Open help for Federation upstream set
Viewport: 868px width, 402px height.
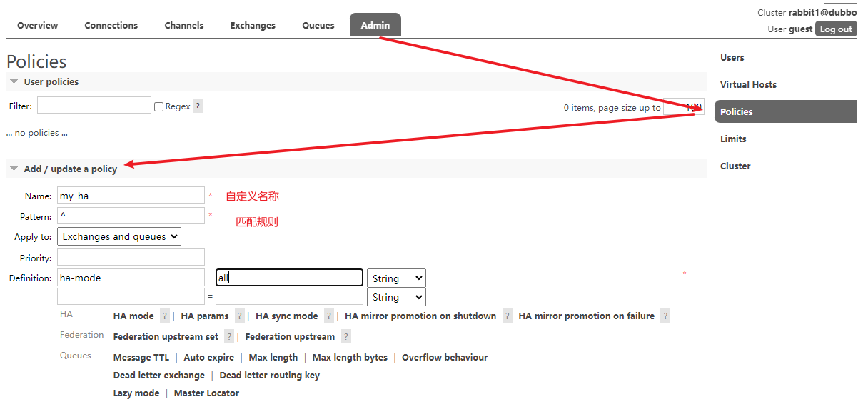(229, 336)
